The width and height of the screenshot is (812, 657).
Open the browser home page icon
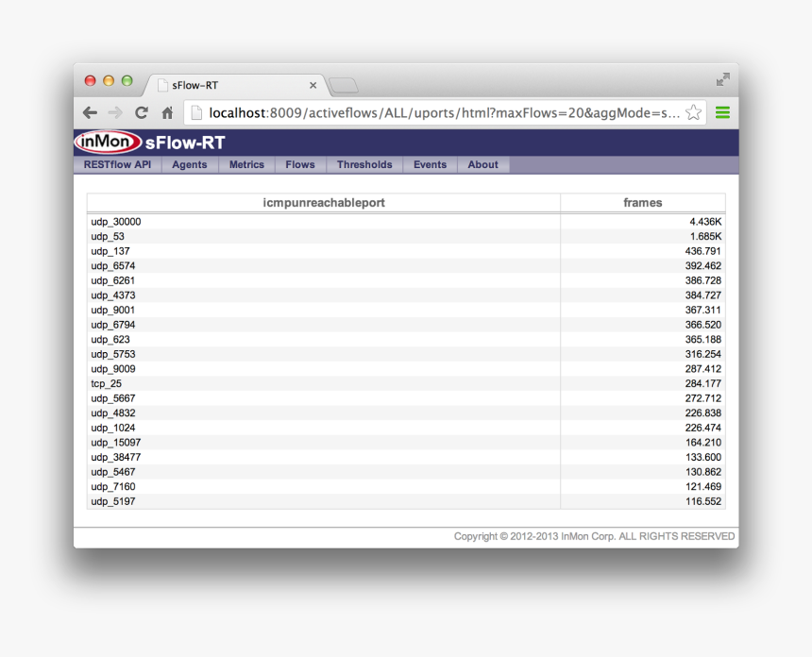pyautogui.click(x=166, y=112)
